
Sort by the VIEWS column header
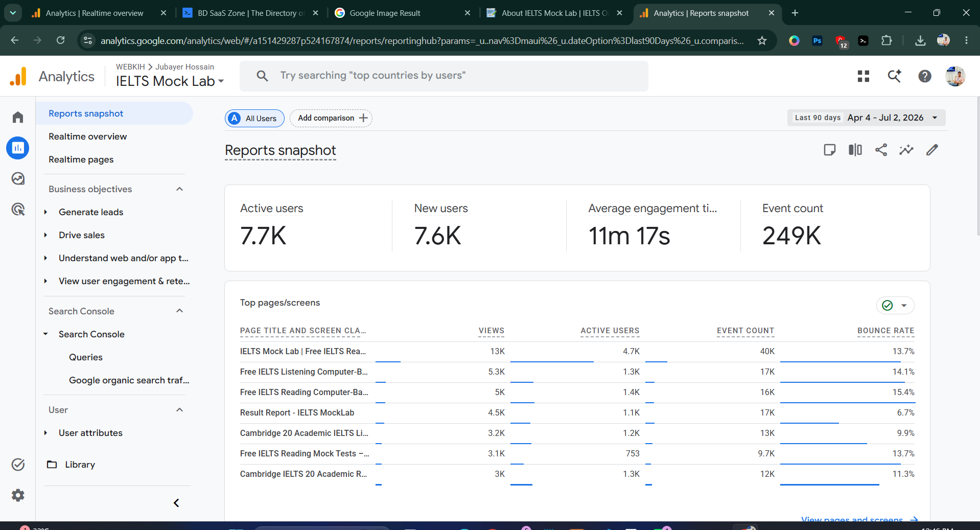pos(492,331)
